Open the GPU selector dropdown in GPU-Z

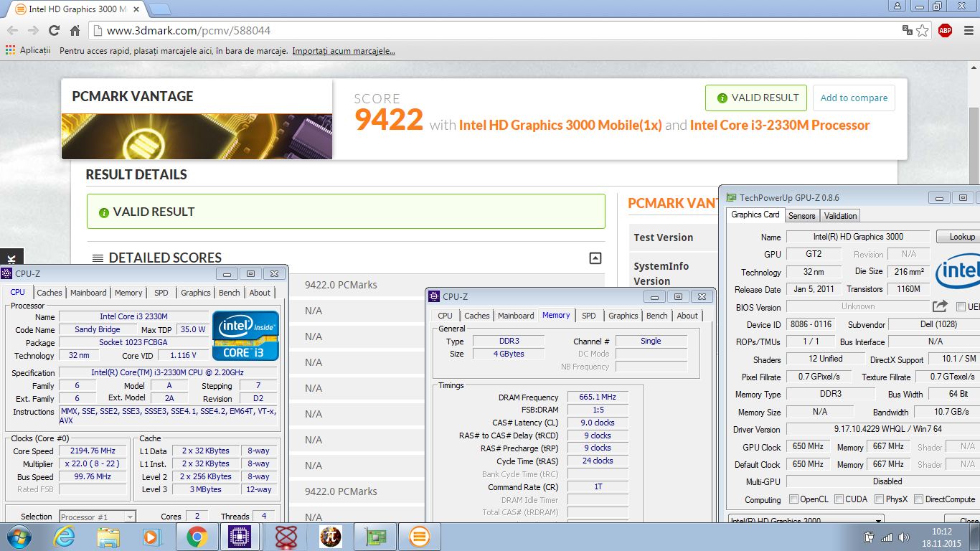tap(806, 520)
